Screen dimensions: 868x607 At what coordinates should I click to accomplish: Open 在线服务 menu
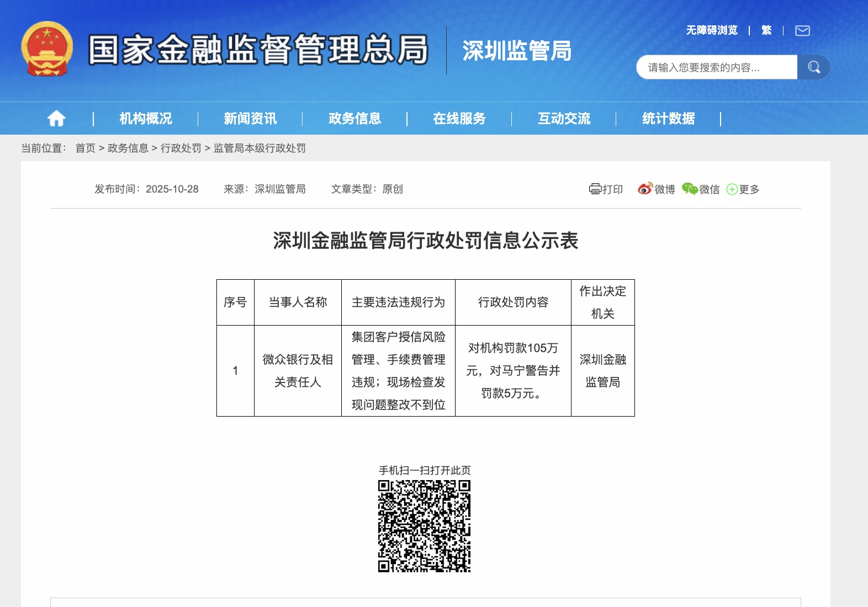459,119
